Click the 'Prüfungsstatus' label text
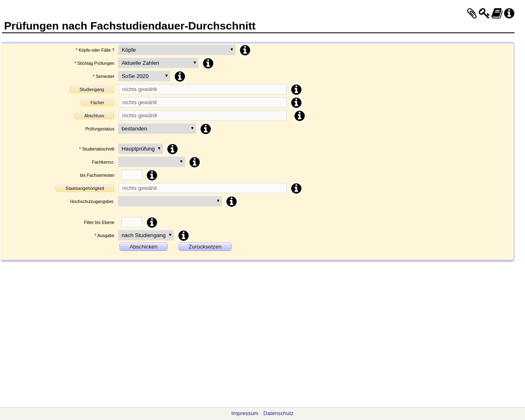This screenshot has height=420, width=525. coord(100,129)
